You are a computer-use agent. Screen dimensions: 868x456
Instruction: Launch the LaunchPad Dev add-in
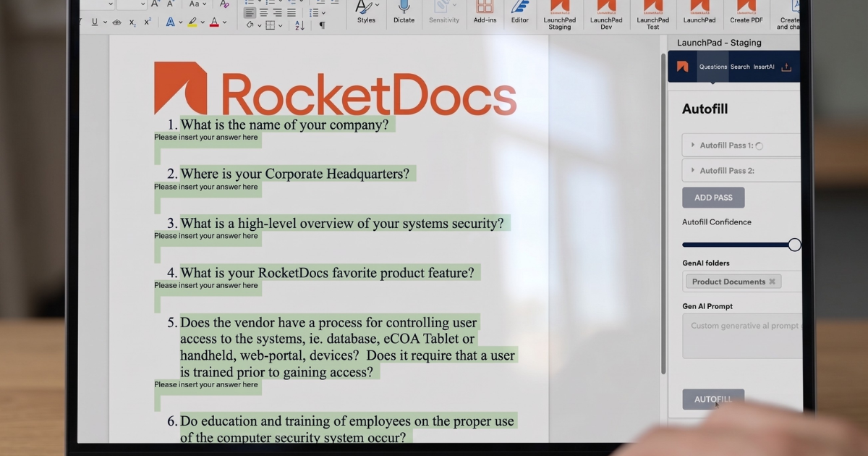coord(606,15)
